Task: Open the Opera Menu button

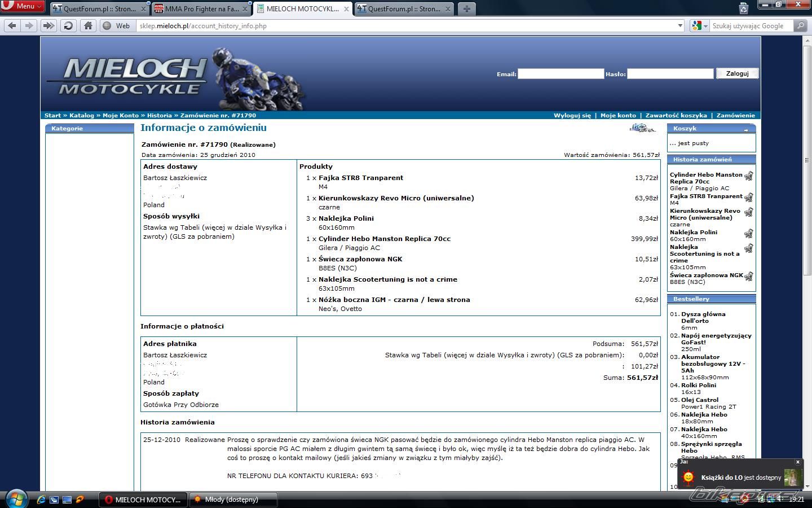Action: click(22, 6)
